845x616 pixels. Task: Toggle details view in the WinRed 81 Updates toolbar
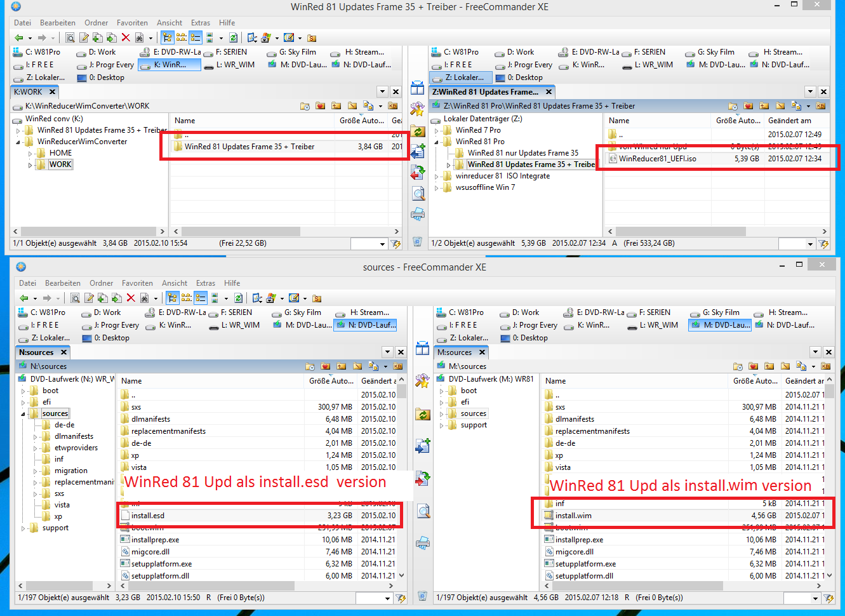(196, 37)
